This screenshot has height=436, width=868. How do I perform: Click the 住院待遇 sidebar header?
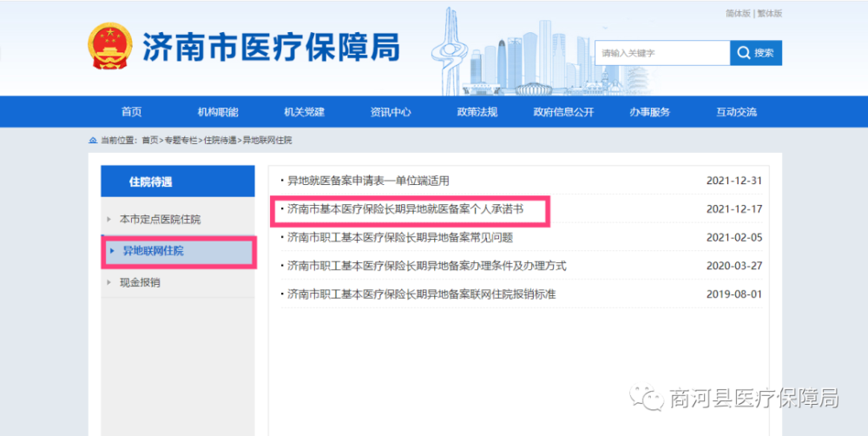(x=178, y=182)
